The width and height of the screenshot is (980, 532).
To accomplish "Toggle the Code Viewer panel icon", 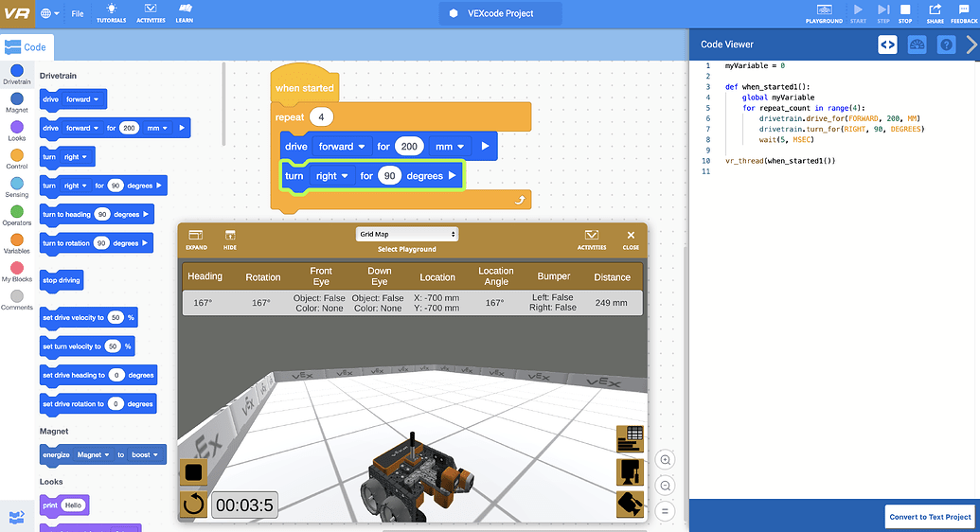I will coord(887,44).
